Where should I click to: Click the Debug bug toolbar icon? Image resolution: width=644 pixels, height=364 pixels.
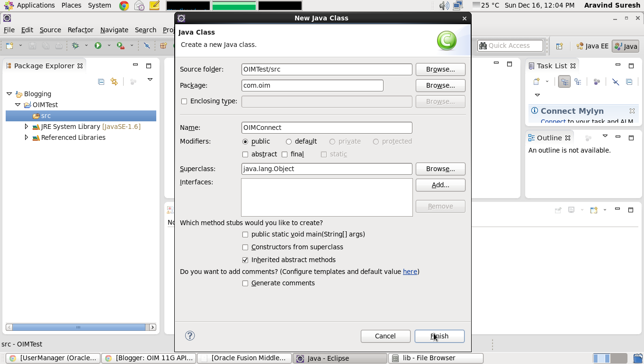[75, 45]
